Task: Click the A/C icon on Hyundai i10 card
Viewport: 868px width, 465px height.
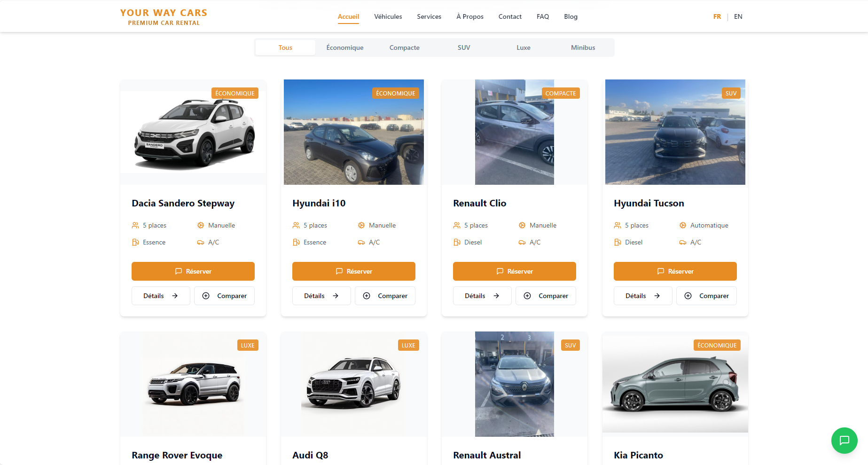Action: (361, 242)
